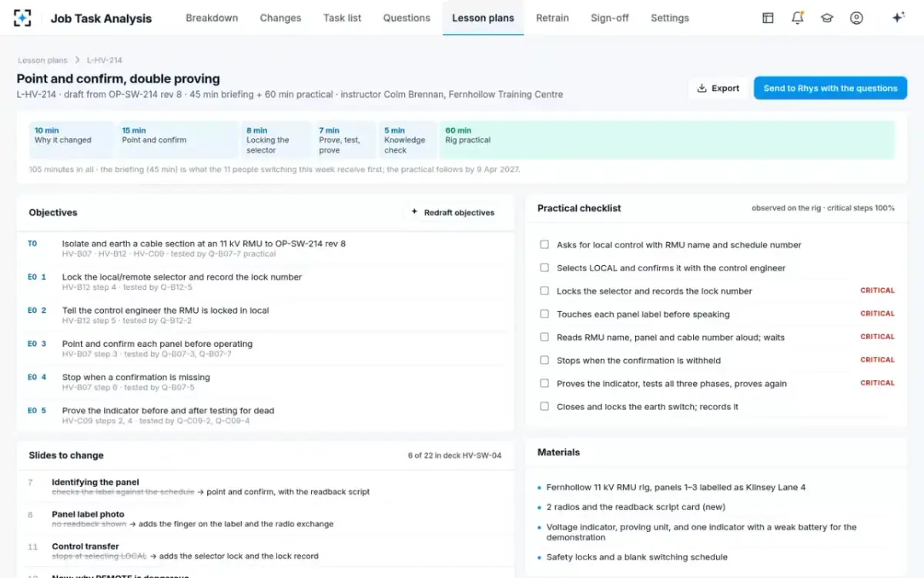Check 'Closes and locks the earth switch'

pyautogui.click(x=544, y=406)
